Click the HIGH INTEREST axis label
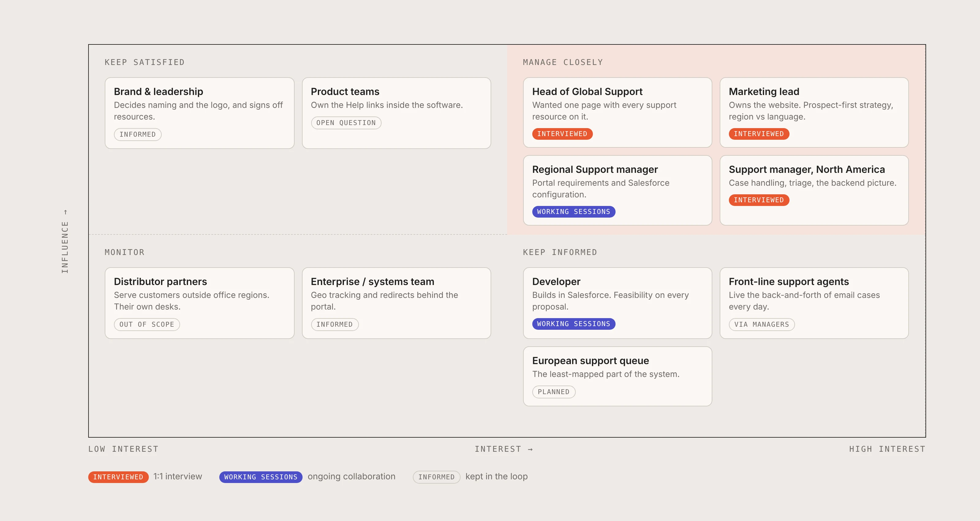Image resolution: width=980 pixels, height=521 pixels. (x=888, y=449)
